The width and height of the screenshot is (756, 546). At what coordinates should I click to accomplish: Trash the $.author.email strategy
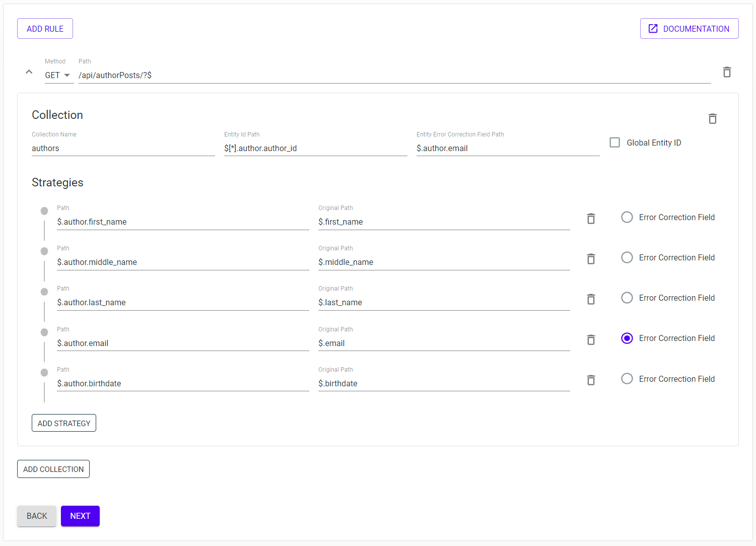click(591, 340)
